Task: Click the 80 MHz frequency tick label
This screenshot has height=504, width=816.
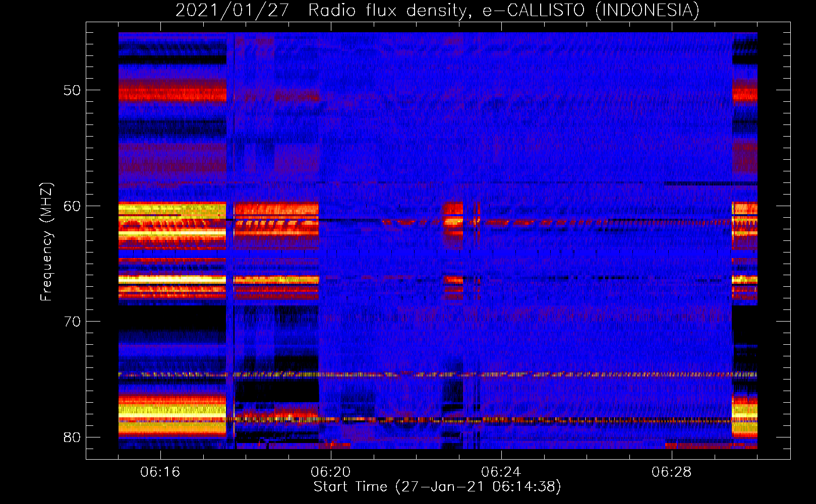Action: 72,437
